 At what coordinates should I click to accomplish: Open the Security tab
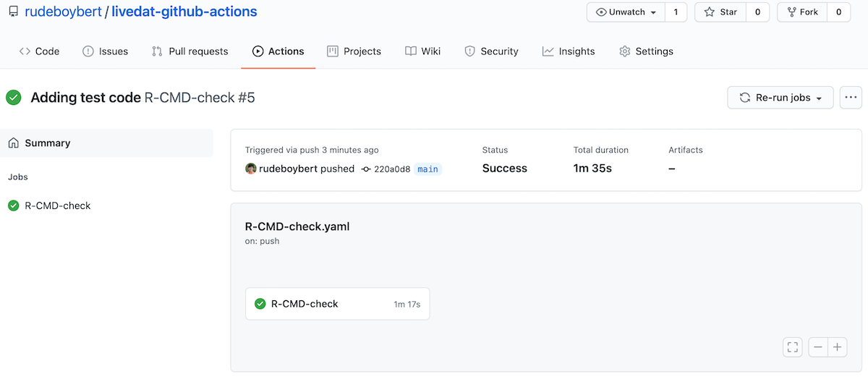pyautogui.click(x=491, y=51)
